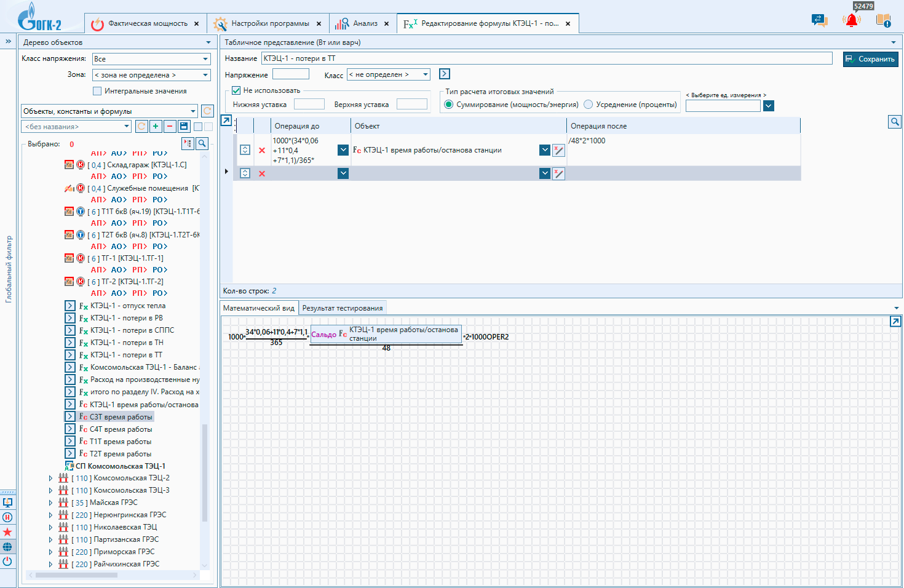Click the power icon in left sidebar

(7, 562)
